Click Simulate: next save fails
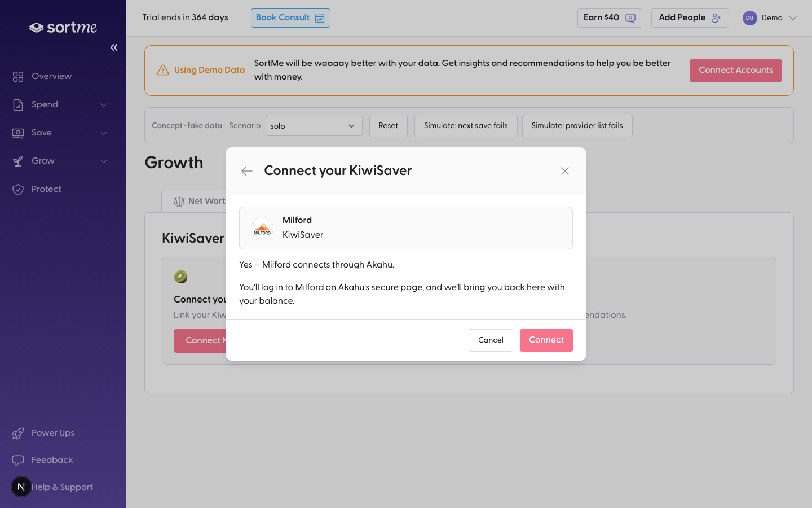Viewport: 812px width, 508px height. pos(466,126)
